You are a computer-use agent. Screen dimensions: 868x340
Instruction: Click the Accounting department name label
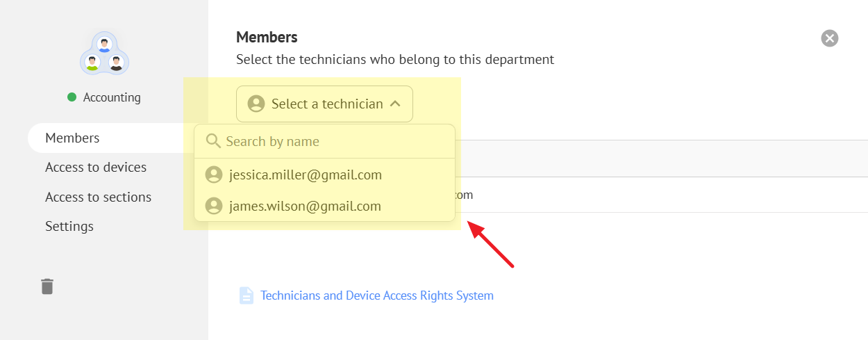pyautogui.click(x=112, y=97)
